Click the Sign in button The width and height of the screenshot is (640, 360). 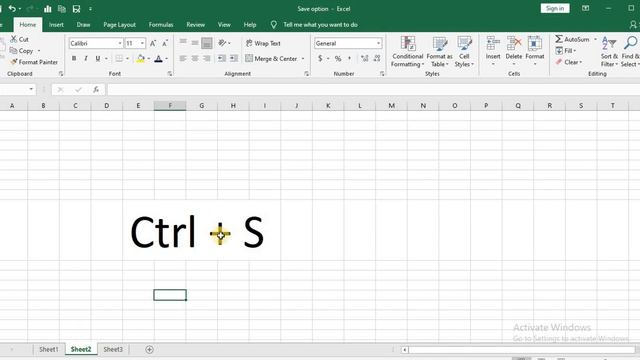click(555, 8)
